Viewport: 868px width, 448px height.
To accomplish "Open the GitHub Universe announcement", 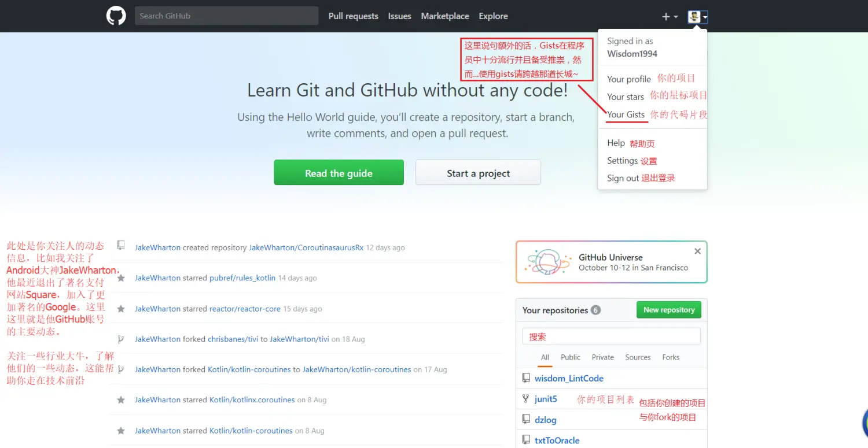I will pos(611,262).
